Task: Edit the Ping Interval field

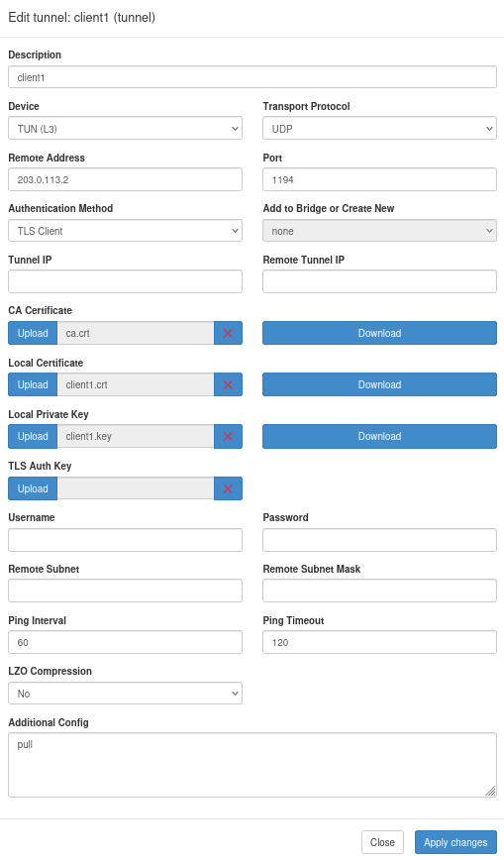Action: 125,642
